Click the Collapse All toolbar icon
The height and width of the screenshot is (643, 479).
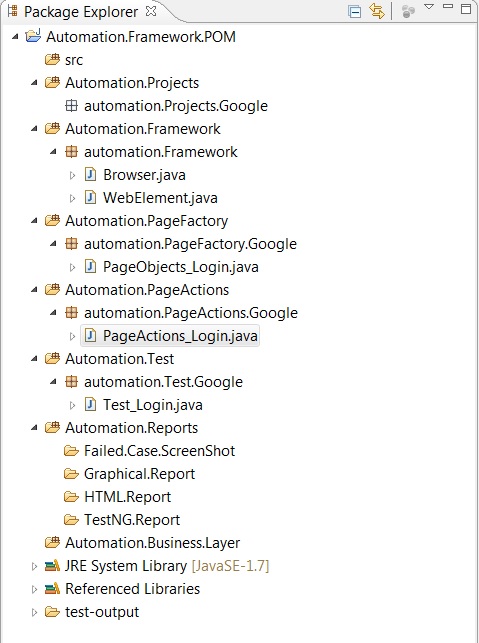(x=354, y=11)
